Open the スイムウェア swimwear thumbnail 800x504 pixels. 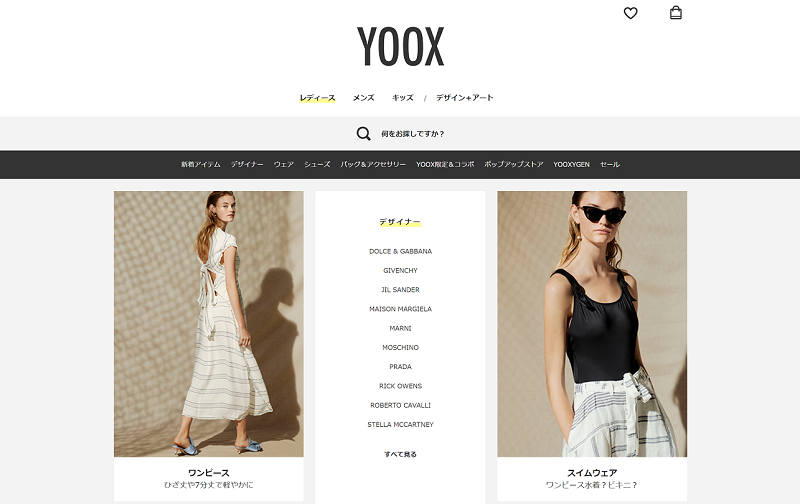[592, 324]
